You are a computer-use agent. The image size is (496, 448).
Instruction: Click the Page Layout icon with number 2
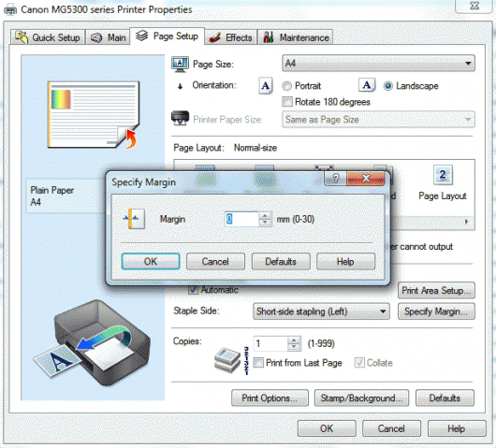click(443, 175)
